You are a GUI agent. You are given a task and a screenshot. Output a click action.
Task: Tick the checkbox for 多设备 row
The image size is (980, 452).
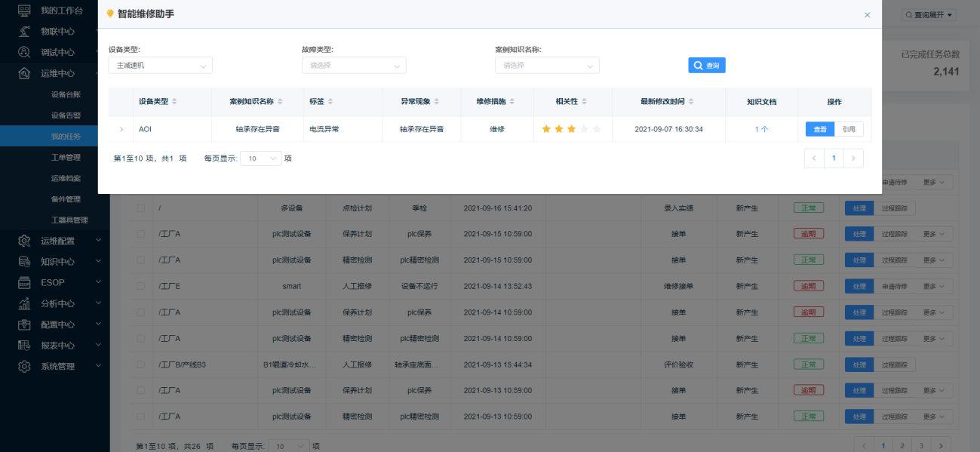140,208
